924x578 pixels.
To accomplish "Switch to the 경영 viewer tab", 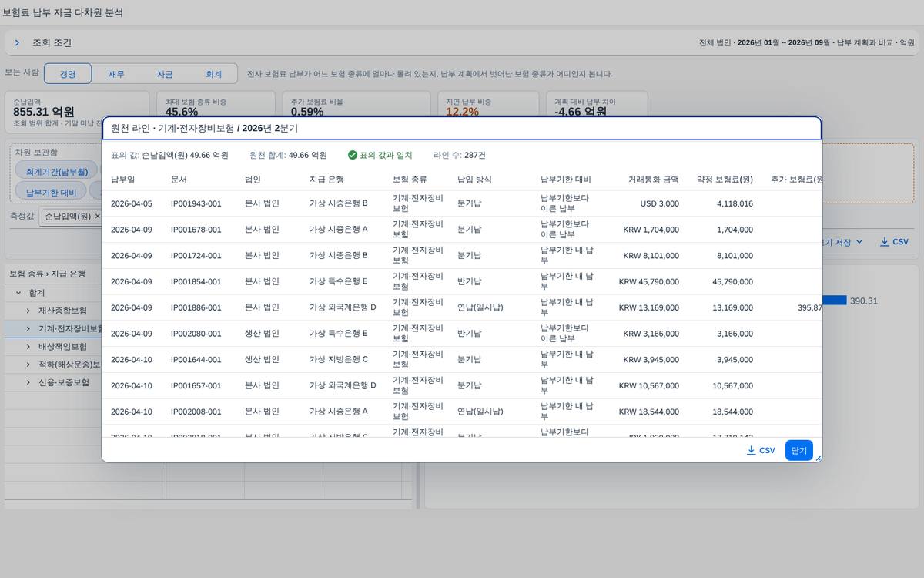I will 68,74.
